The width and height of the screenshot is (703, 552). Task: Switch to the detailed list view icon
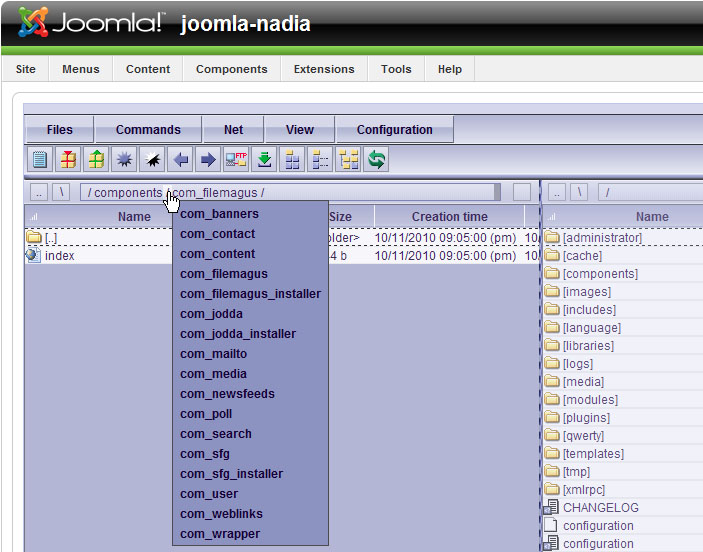[x=320, y=159]
